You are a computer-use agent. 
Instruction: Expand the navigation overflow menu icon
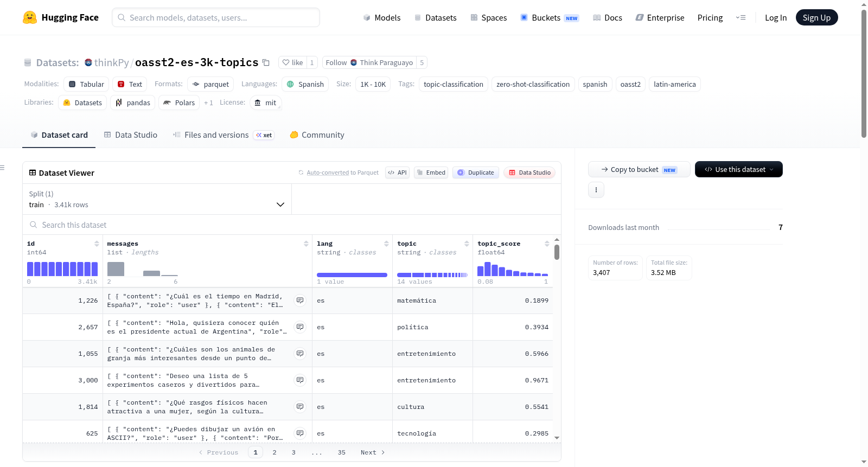(x=741, y=18)
